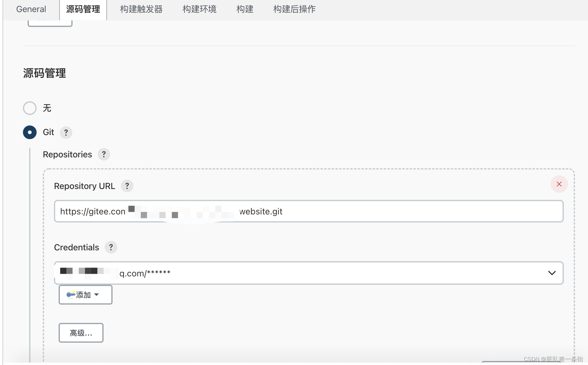
Task: Show help for Repositories
Action: pos(104,154)
